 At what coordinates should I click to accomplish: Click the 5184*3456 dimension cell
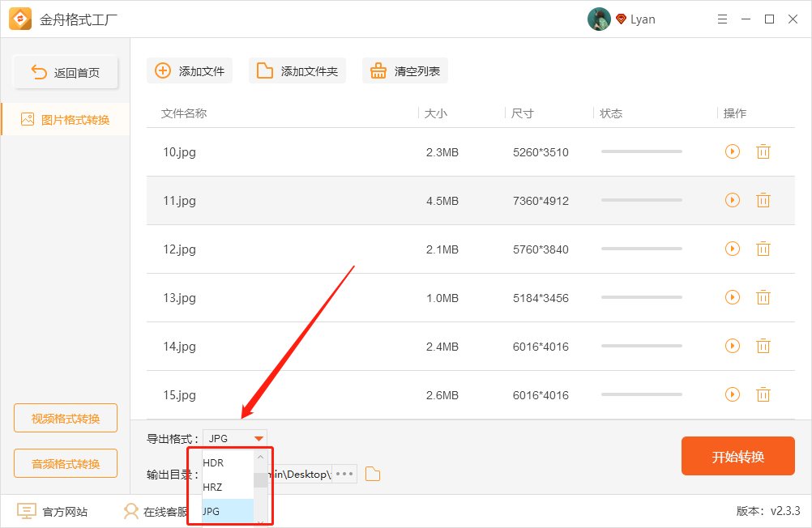541,298
